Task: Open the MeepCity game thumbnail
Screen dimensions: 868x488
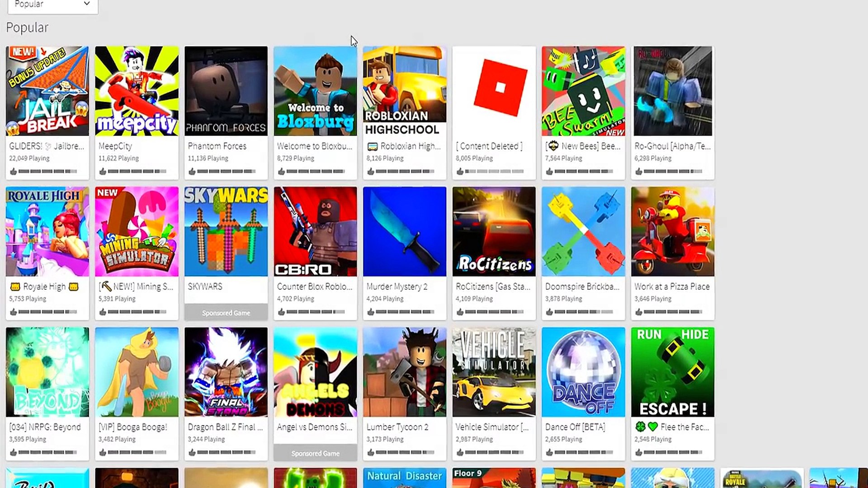Action: pyautogui.click(x=137, y=91)
